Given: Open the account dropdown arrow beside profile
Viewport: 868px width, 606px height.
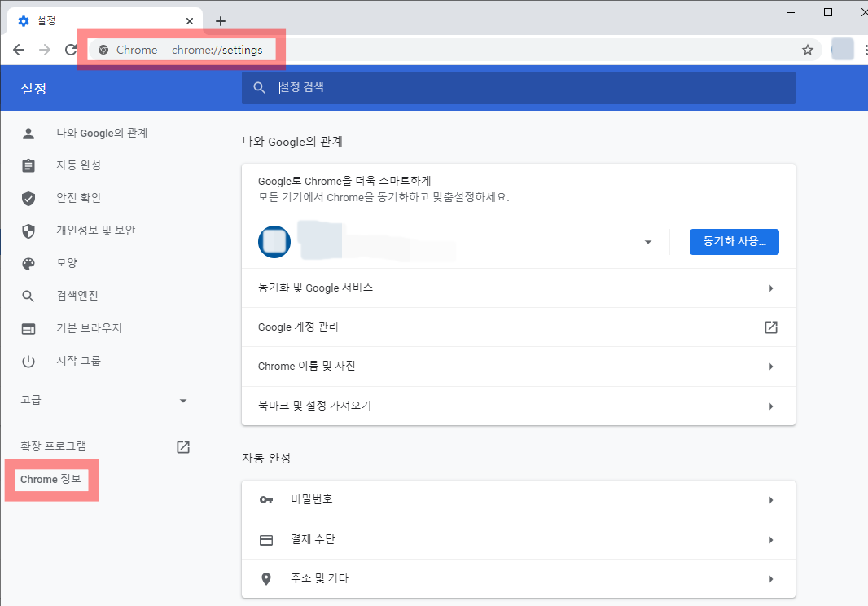Looking at the screenshot, I should point(647,242).
